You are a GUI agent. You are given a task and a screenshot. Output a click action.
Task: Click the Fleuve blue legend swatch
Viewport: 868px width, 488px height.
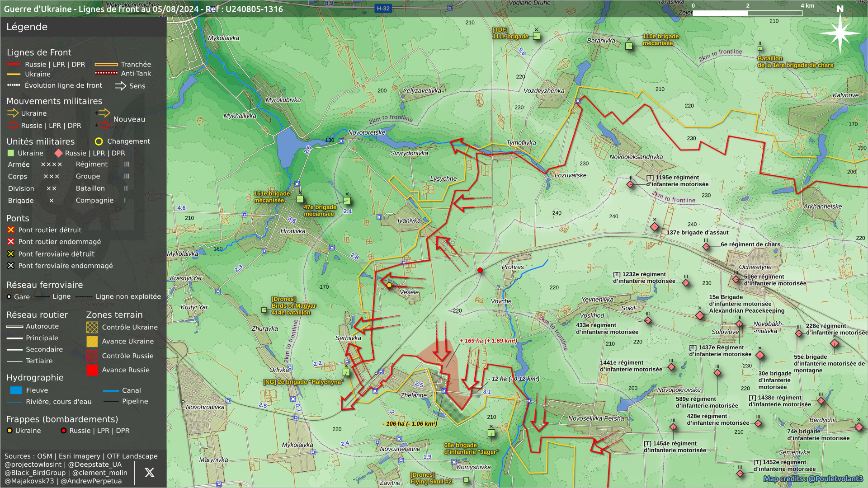coord(16,390)
